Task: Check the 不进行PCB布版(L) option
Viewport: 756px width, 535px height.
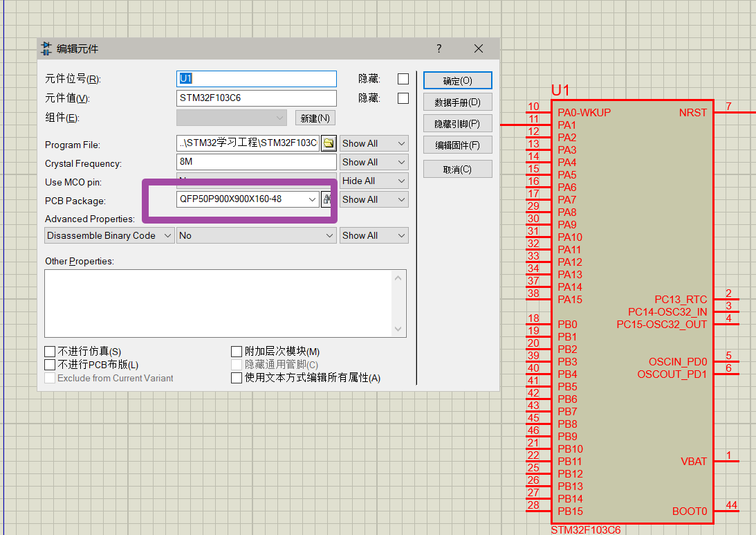Action: [x=49, y=364]
